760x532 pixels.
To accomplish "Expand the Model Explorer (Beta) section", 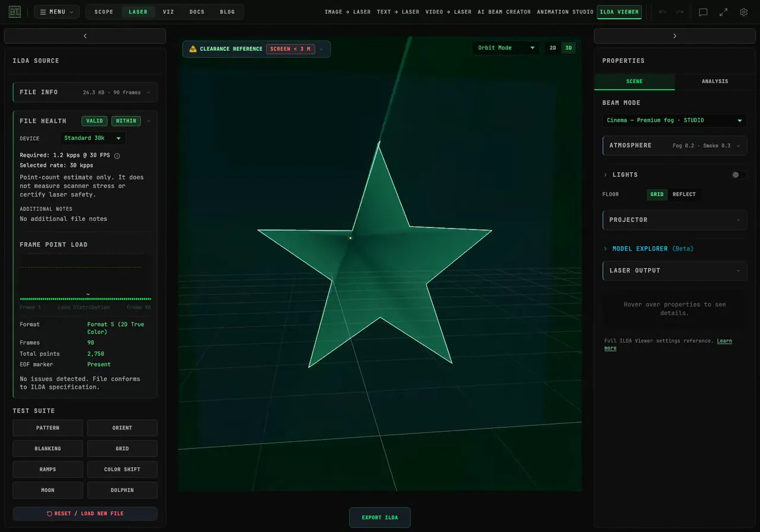I will tap(648, 249).
